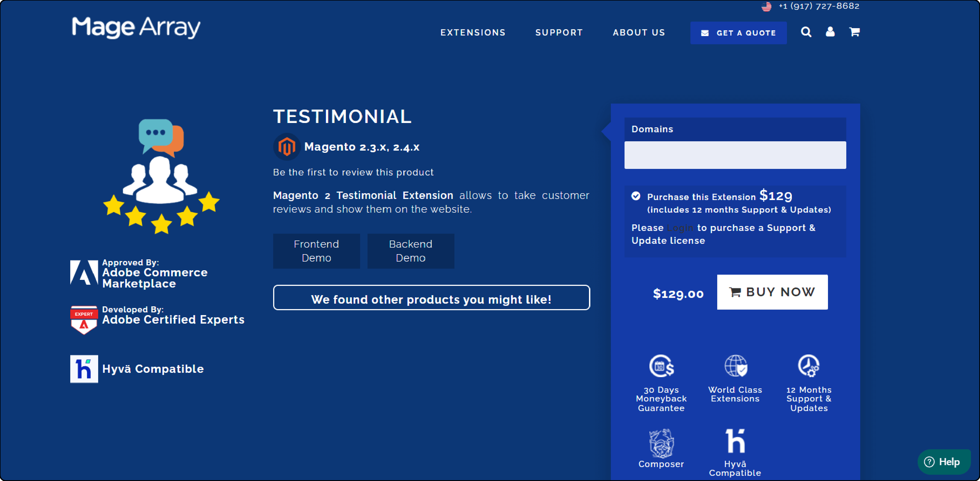The height and width of the screenshot is (481, 980).
Task: Open the shopping cart icon in header
Action: (854, 32)
